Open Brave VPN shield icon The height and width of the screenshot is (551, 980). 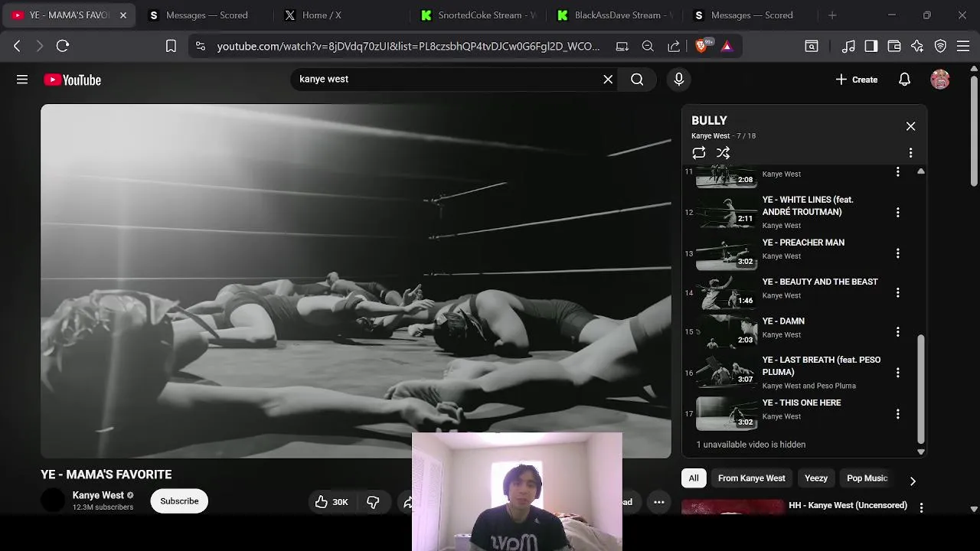pyautogui.click(x=940, y=46)
